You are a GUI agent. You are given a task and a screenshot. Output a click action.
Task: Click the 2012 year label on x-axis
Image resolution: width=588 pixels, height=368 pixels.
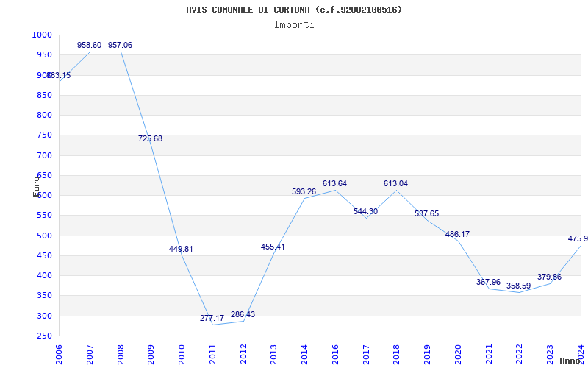pos(243,354)
